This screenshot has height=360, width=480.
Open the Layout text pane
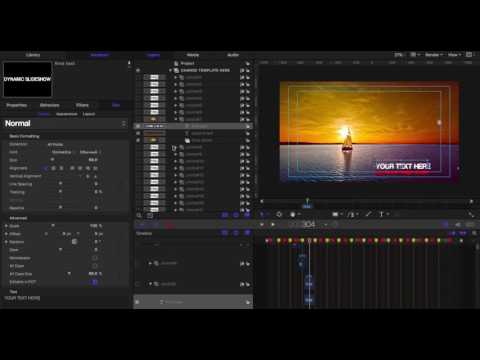click(89, 114)
